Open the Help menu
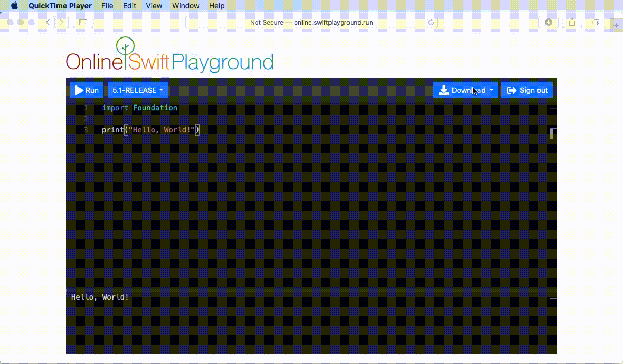The width and height of the screenshot is (623, 364). [217, 6]
